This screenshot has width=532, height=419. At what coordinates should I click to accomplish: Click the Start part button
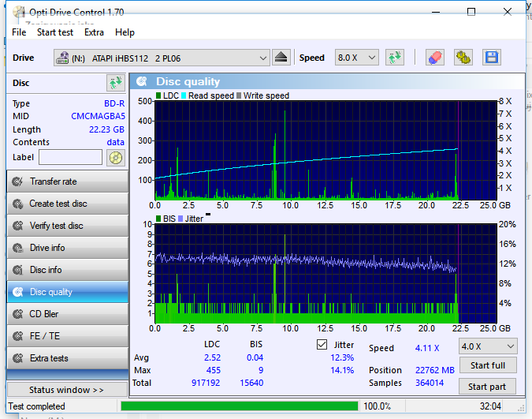click(x=487, y=387)
